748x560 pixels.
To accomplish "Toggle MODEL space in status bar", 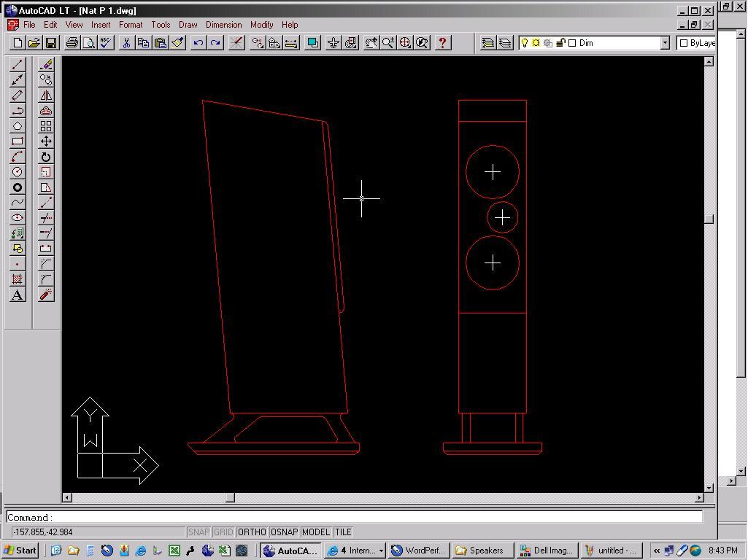I will [x=316, y=532].
